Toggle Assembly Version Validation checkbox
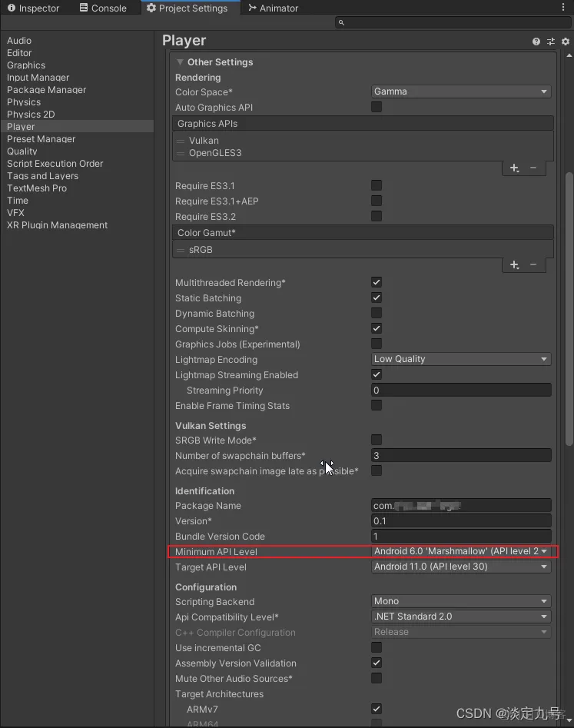574x728 pixels. [377, 663]
